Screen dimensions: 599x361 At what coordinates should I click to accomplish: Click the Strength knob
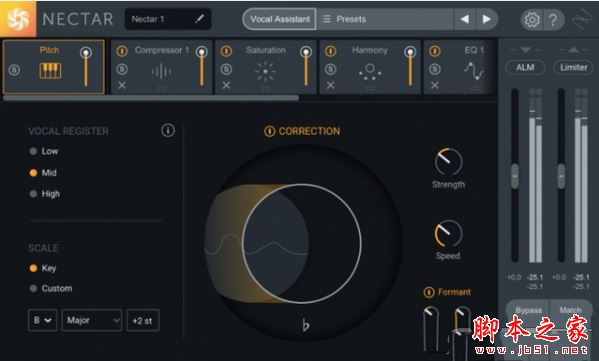[x=448, y=161]
